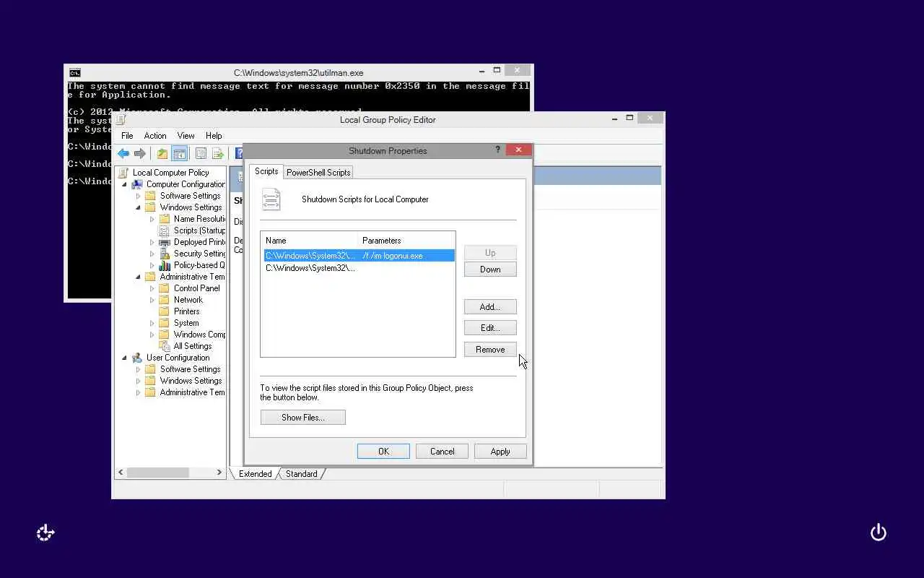The image size is (924, 578).
Task: Open the Ease of Access icon on the login screen
Action: pyautogui.click(x=45, y=532)
